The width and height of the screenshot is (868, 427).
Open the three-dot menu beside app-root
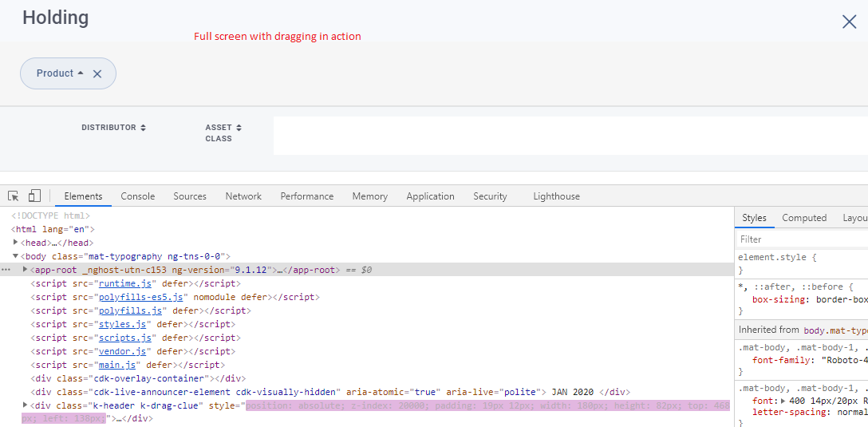tap(6, 270)
